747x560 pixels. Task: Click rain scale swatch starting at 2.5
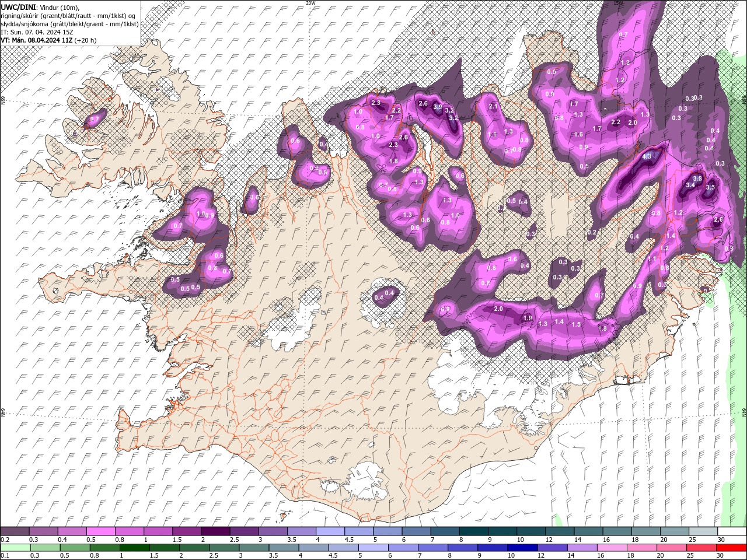point(224,548)
